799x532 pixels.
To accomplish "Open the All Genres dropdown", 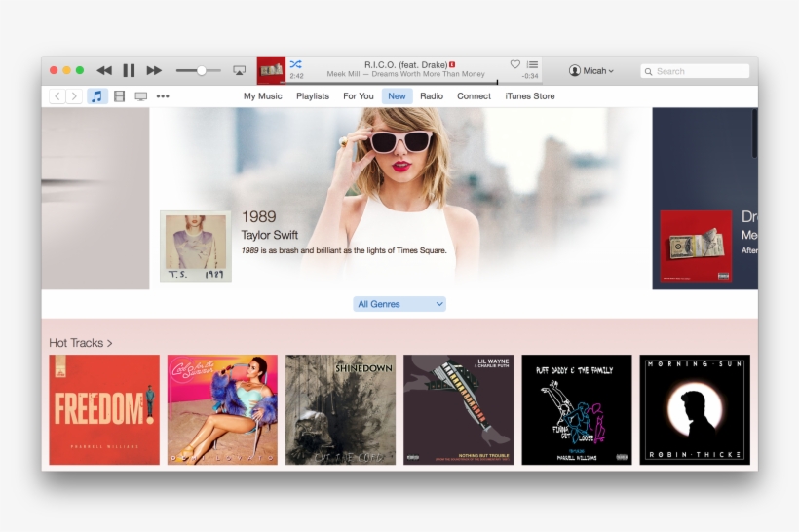I will tap(399, 304).
